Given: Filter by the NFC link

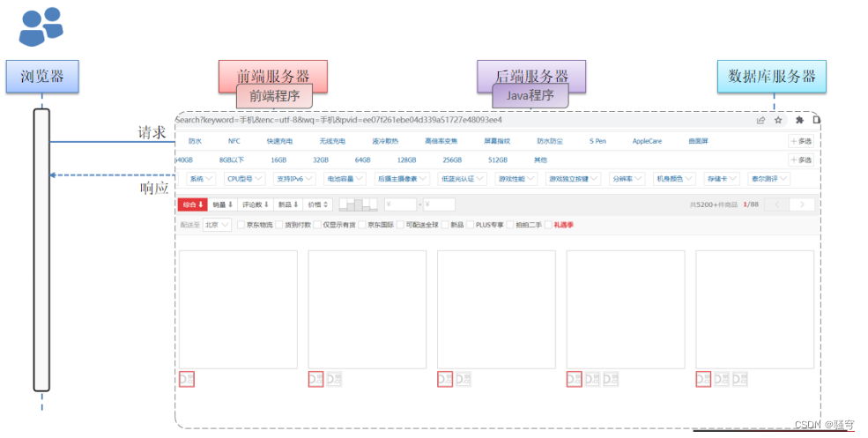Looking at the screenshot, I should point(234,141).
